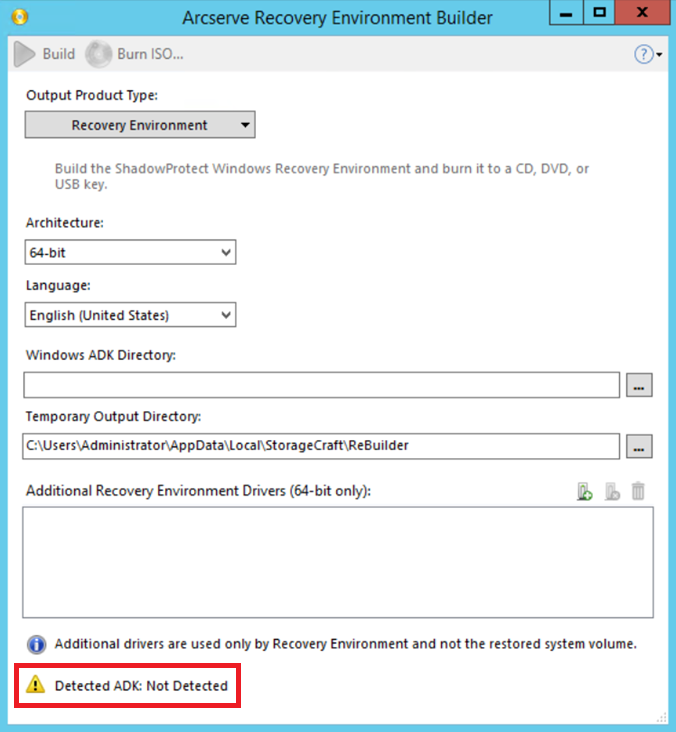The image size is (676, 732).
Task: Click the Build play icon
Action: tap(24, 54)
